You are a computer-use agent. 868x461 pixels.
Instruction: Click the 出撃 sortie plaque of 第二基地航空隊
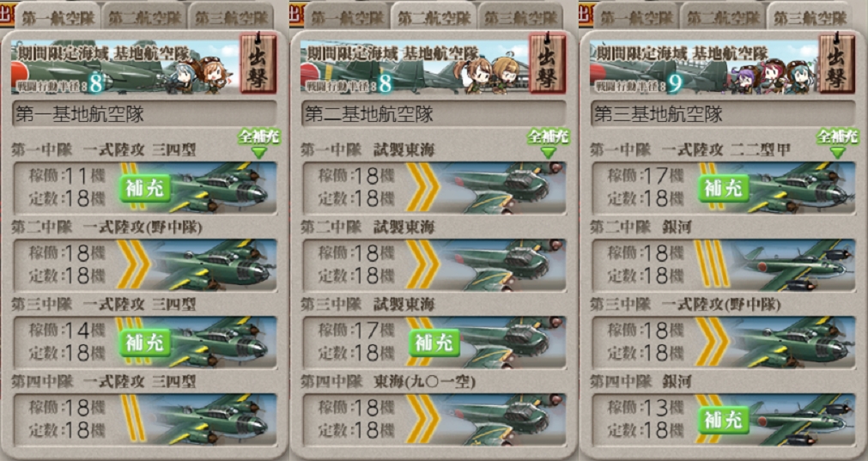pyautogui.click(x=548, y=64)
